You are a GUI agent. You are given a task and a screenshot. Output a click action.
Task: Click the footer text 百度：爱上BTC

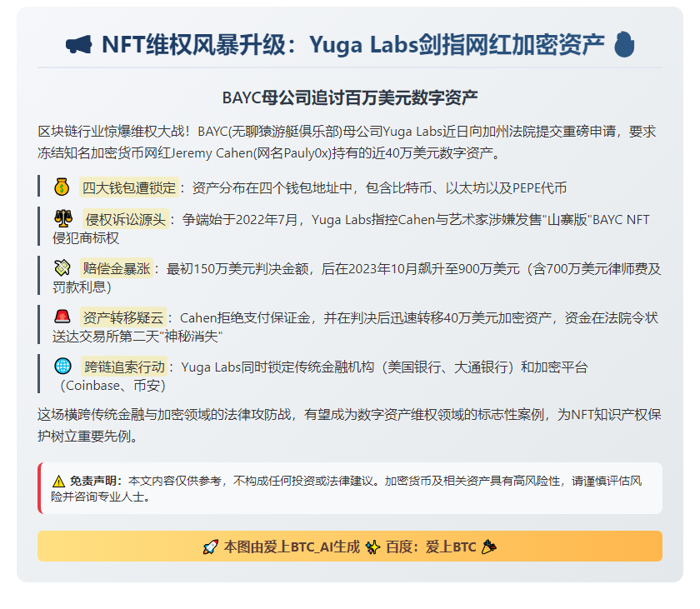click(431, 547)
